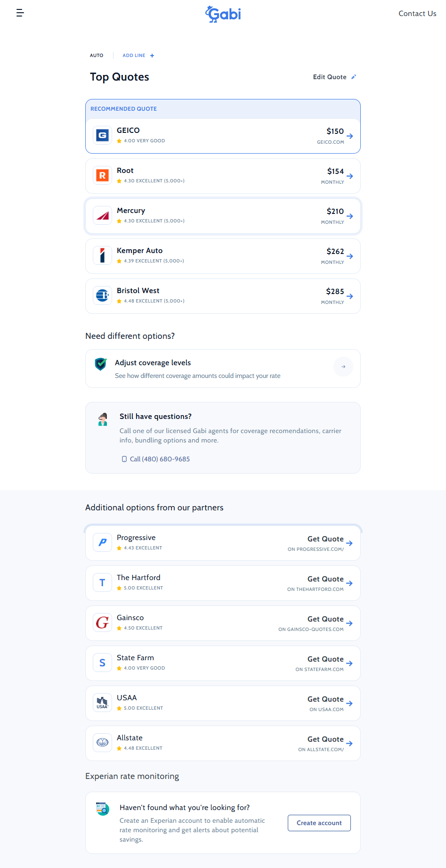
Task: Open the GEICO $150 quote arrow
Action: (350, 136)
